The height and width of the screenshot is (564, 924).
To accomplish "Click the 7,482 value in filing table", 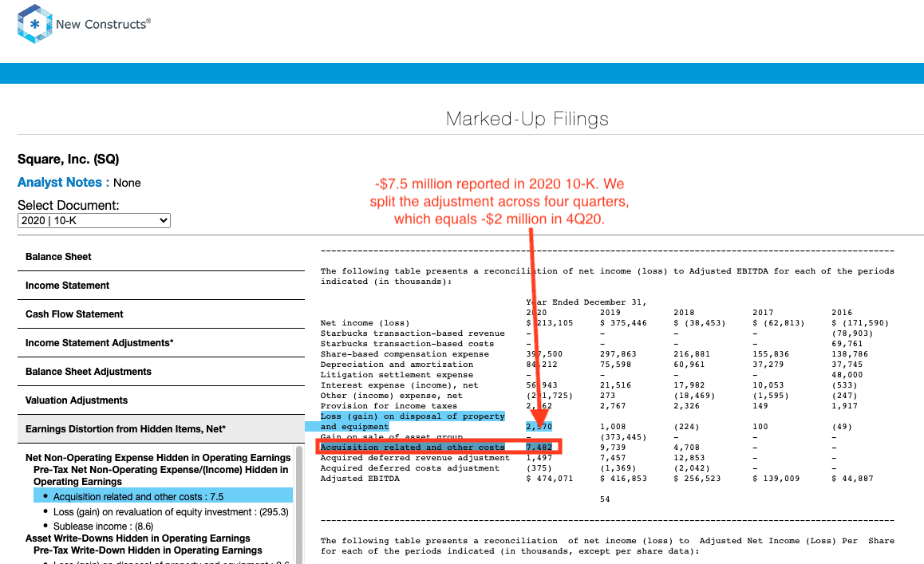I will 539,448.
